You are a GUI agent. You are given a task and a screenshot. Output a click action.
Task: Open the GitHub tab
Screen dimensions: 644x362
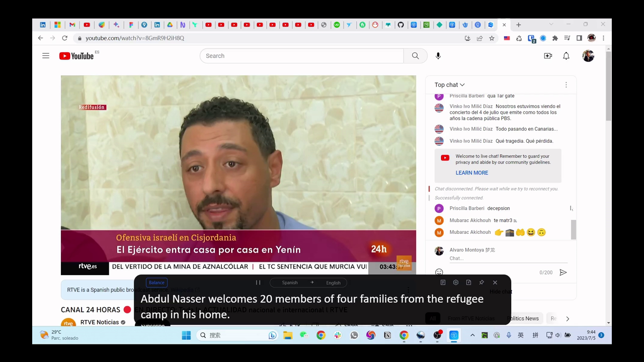[x=400, y=25]
